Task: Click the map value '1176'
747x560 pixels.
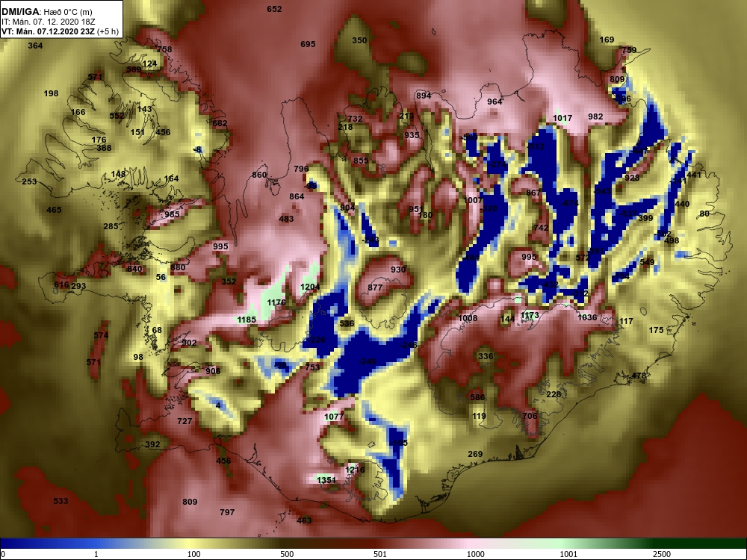Action: pyautogui.click(x=276, y=303)
